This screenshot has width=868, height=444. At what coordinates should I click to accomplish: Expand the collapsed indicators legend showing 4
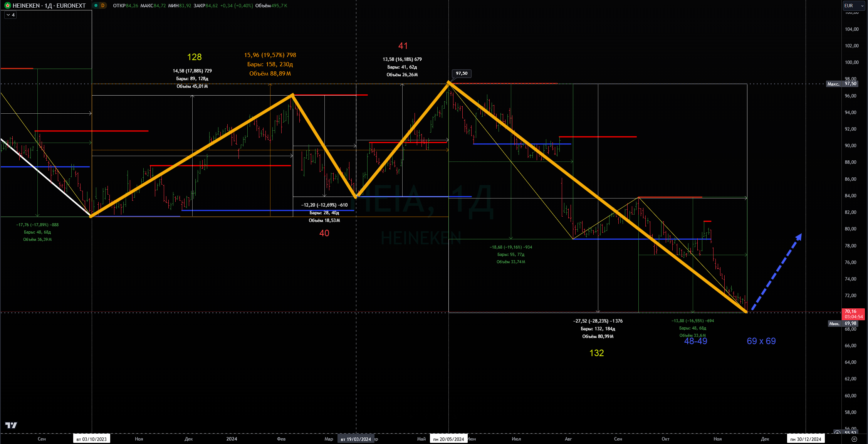10,15
